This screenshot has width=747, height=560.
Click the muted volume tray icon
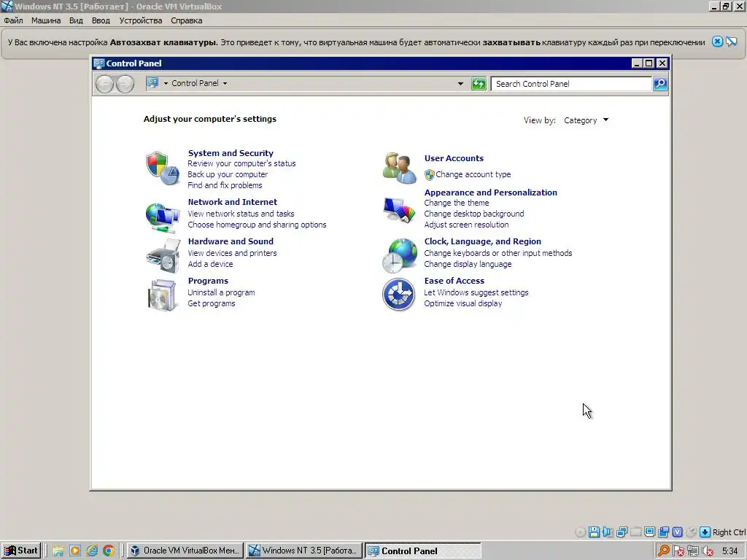[x=708, y=551]
